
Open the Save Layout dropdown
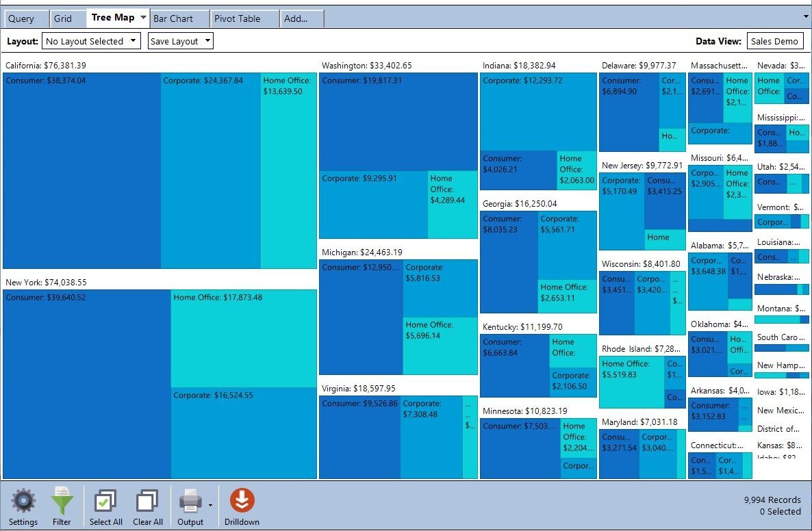[x=181, y=41]
